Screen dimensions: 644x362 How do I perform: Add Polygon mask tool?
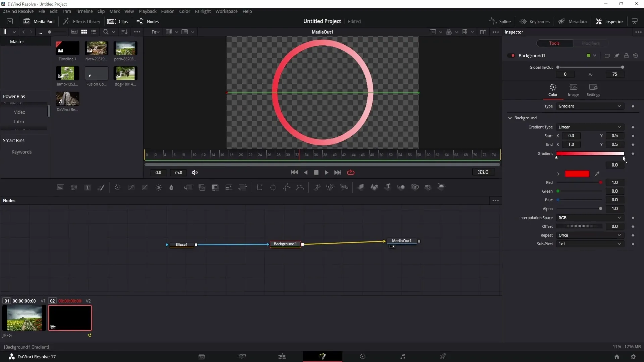[286, 188]
